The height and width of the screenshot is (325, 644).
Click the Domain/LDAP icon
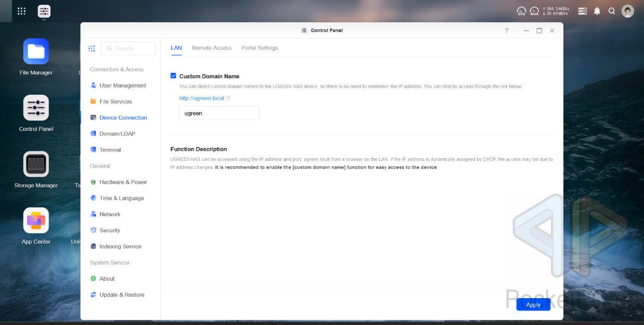[x=93, y=134]
